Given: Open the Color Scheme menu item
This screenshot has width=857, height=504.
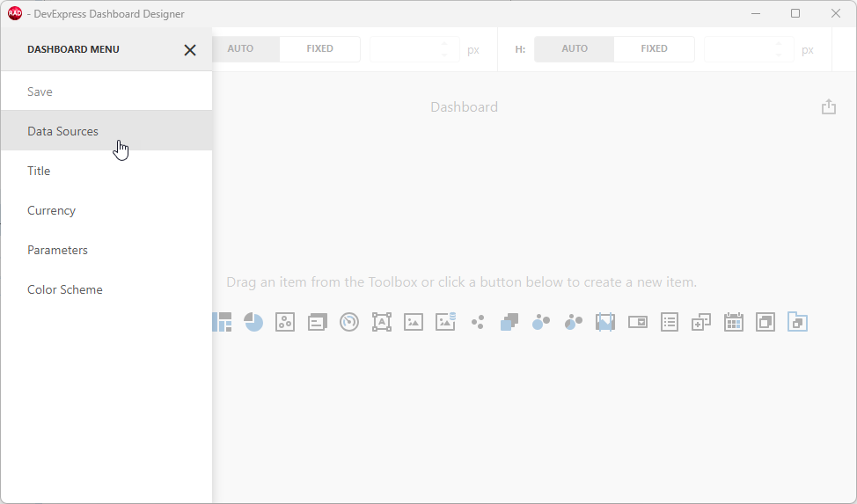Looking at the screenshot, I should click(106, 289).
